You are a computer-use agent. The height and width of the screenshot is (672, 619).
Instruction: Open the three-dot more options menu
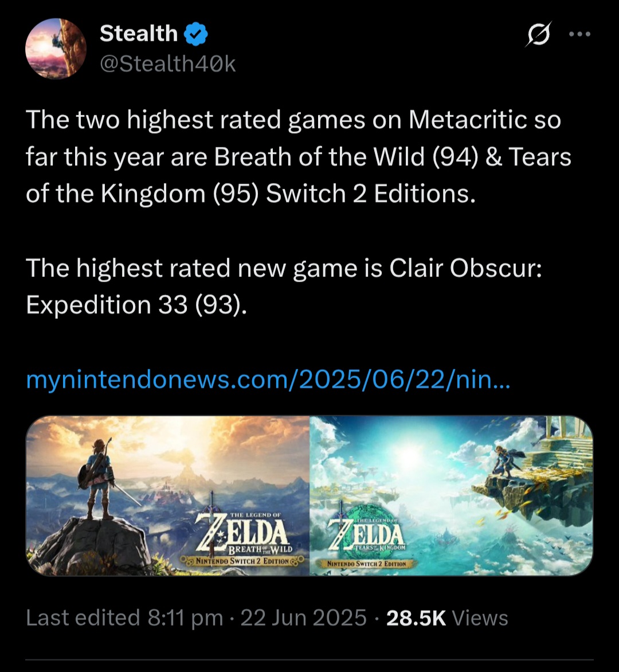pyautogui.click(x=579, y=34)
